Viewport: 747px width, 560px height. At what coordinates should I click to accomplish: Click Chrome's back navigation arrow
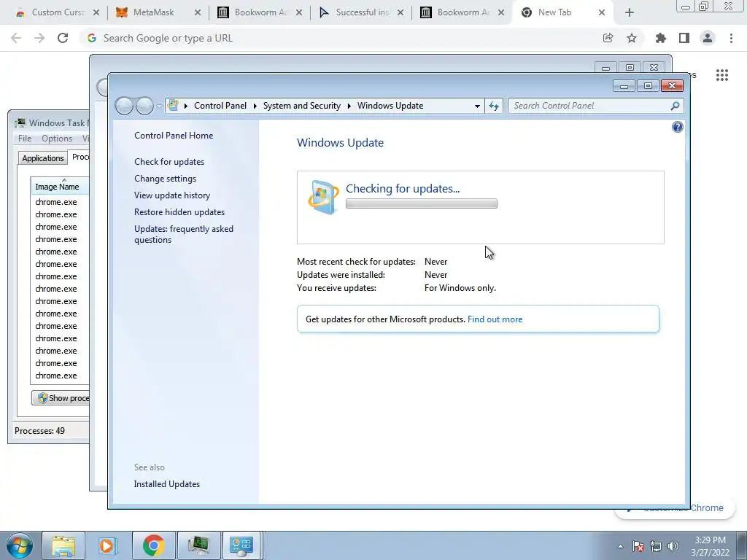[x=16, y=38]
